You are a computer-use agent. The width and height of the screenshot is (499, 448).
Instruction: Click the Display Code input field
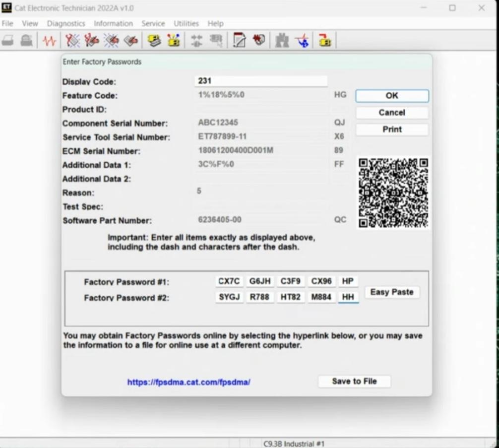pos(261,81)
